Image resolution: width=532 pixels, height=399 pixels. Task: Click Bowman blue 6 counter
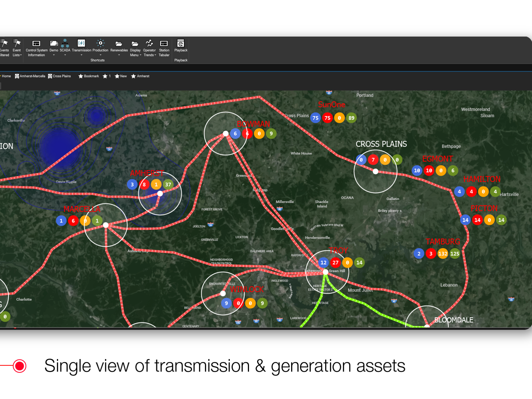click(x=235, y=133)
